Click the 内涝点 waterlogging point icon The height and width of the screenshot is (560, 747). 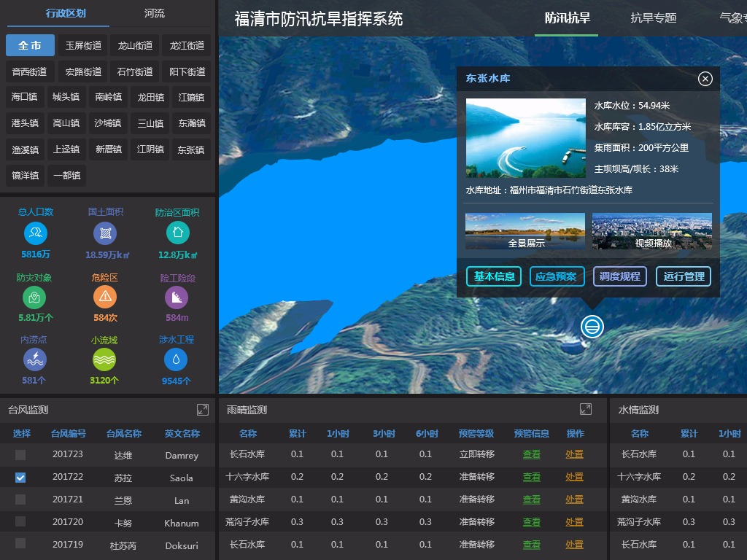coord(35,359)
